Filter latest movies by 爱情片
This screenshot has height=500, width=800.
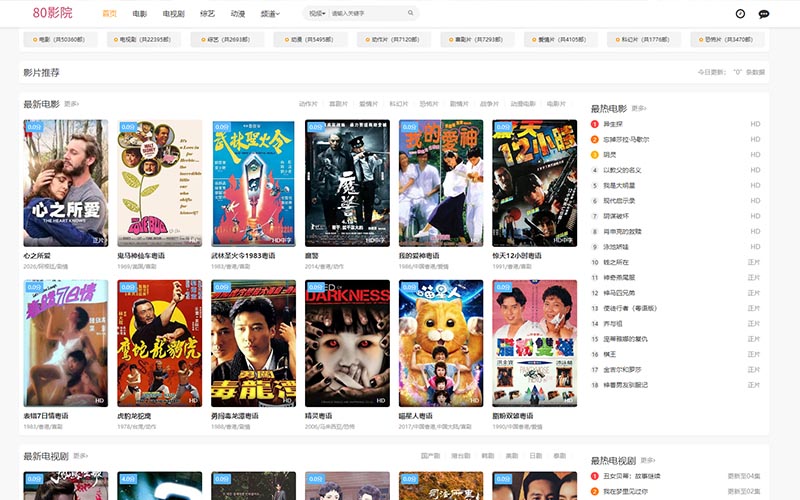pyautogui.click(x=368, y=104)
